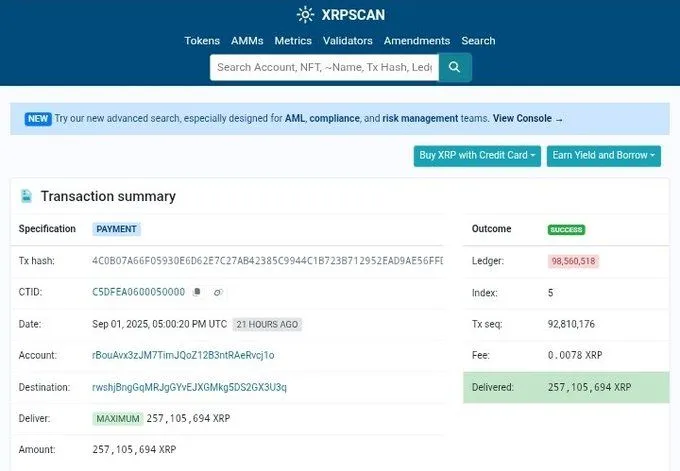Select the Tx hash value
Image resolution: width=680 pixels, height=471 pixels.
pos(267,261)
